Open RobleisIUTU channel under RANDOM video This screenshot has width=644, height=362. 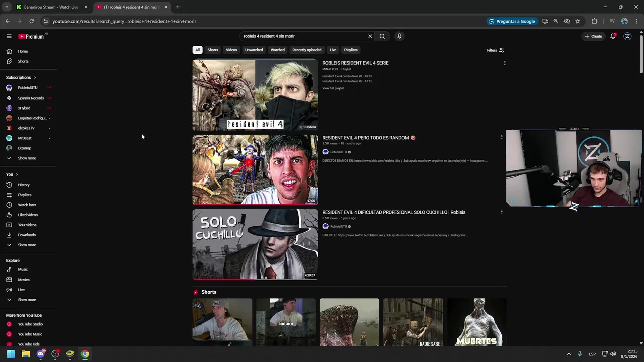(x=338, y=152)
